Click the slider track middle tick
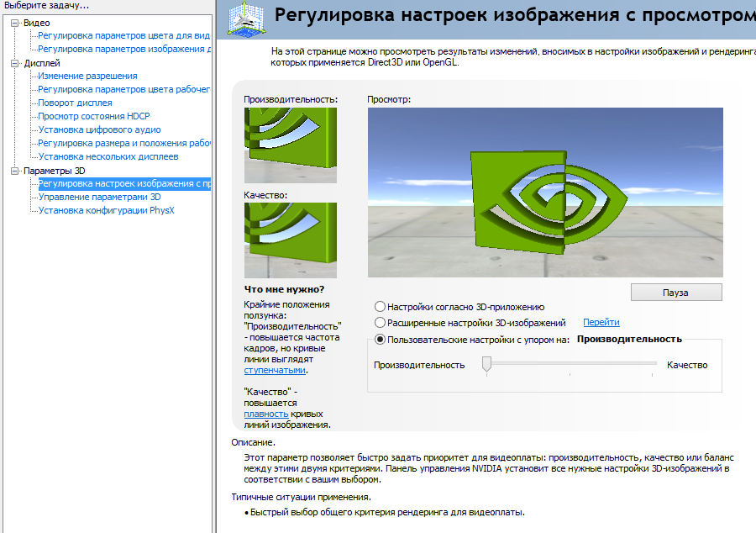The width and height of the screenshot is (756, 533). click(x=570, y=374)
